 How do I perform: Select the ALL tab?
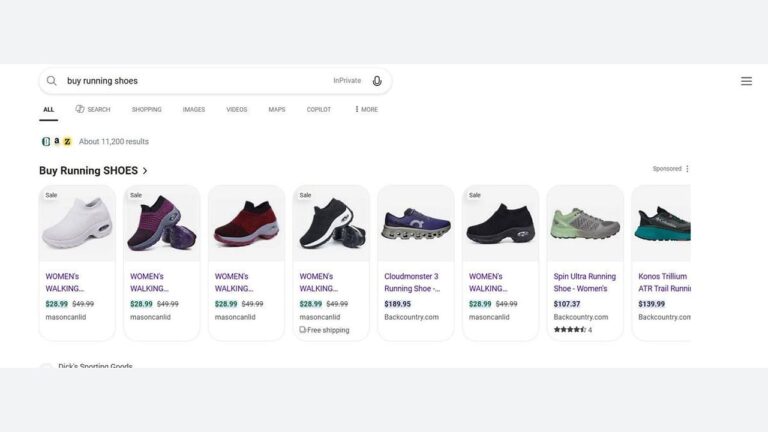pyautogui.click(x=48, y=109)
